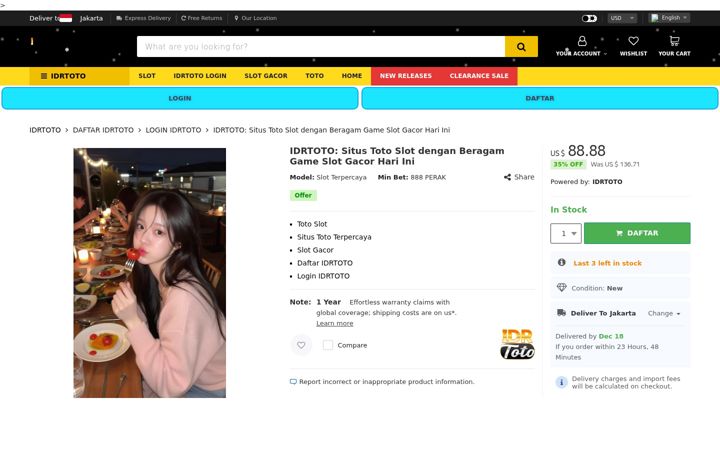Expand the quantity selector showing 1
720x450 pixels.
[566, 233]
